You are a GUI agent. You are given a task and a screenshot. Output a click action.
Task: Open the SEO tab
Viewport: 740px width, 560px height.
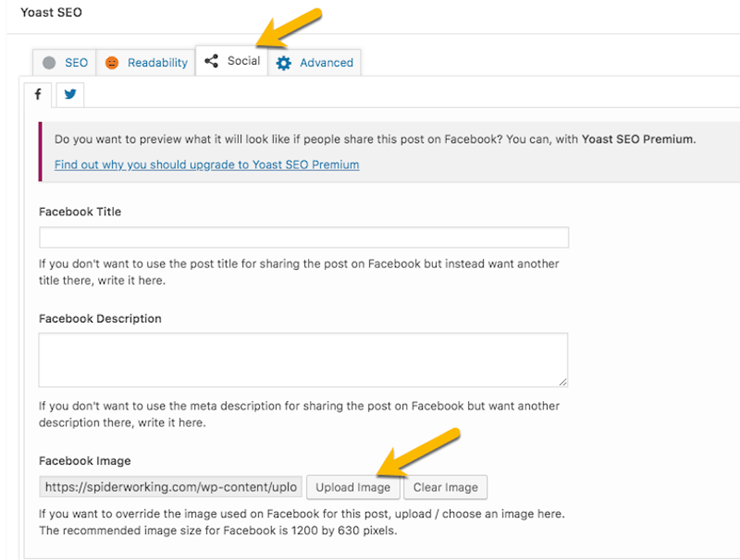[65, 62]
